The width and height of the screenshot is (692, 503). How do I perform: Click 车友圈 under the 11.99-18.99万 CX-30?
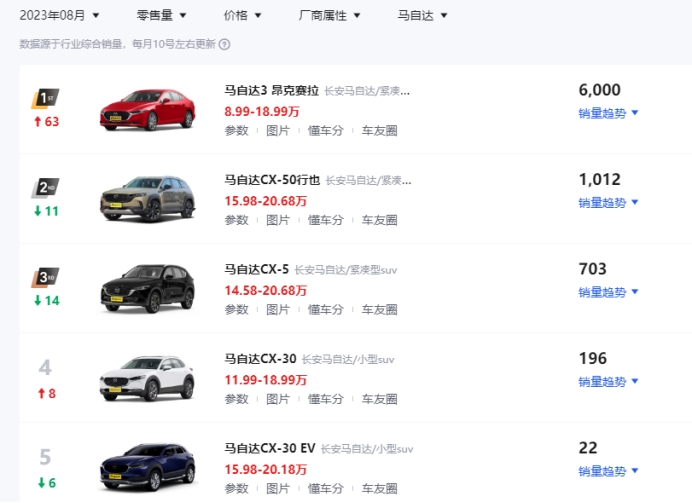pos(380,399)
